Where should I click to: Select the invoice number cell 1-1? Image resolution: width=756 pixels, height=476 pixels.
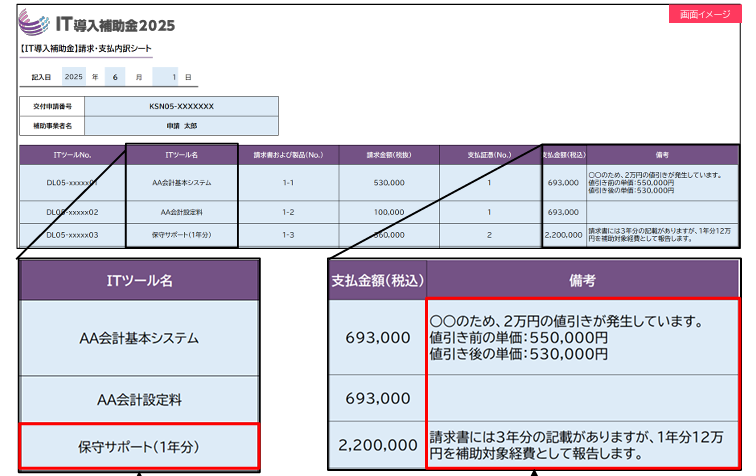pyautogui.click(x=288, y=183)
